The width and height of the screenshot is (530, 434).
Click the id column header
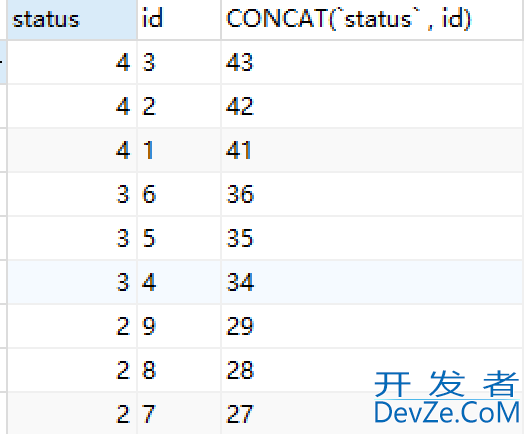pos(179,20)
